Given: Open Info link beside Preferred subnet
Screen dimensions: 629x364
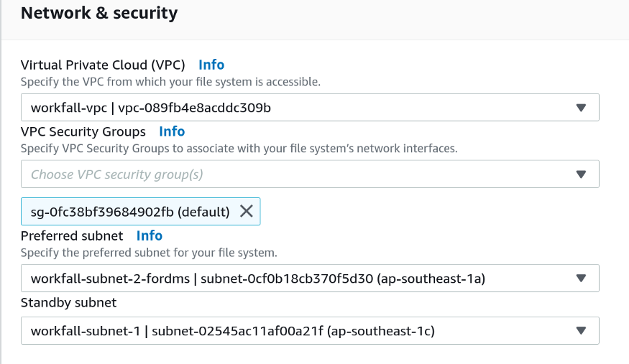Looking at the screenshot, I should coord(150,235).
